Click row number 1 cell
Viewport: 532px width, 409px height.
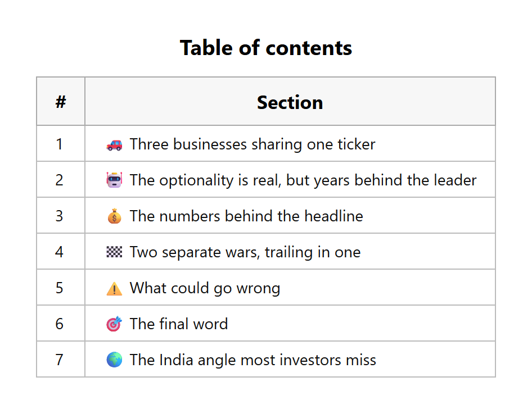pos(61,144)
